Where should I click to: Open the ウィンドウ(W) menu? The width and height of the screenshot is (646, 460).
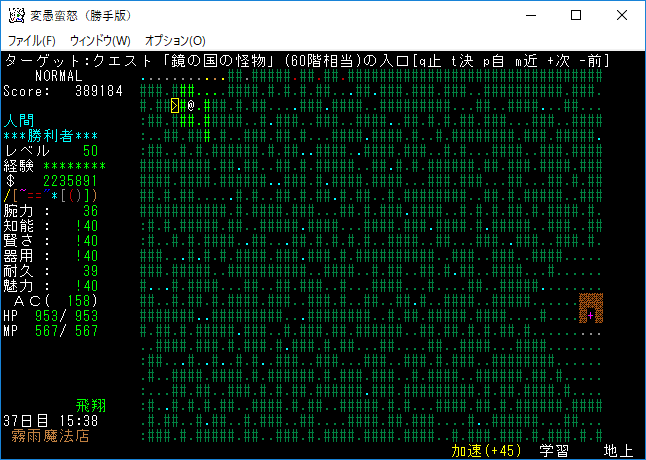pyautogui.click(x=100, y=41)
